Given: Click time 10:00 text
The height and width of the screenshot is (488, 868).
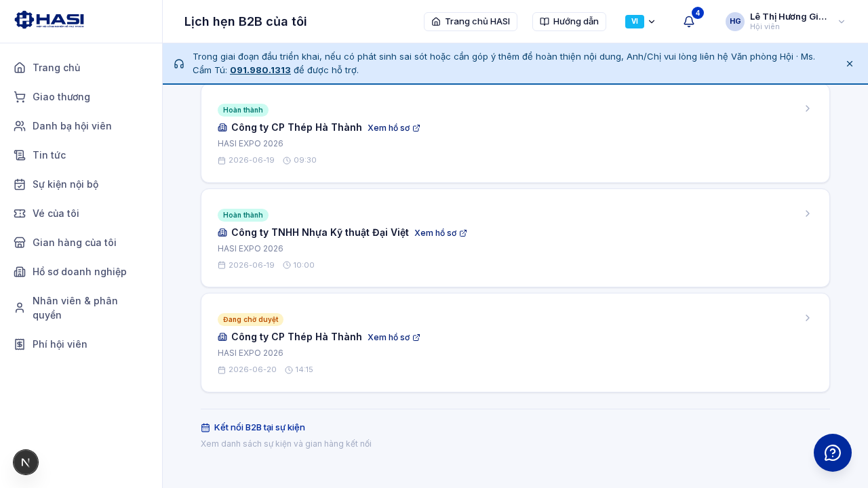Looking at the screenshot, I should [x=304, y=265].
